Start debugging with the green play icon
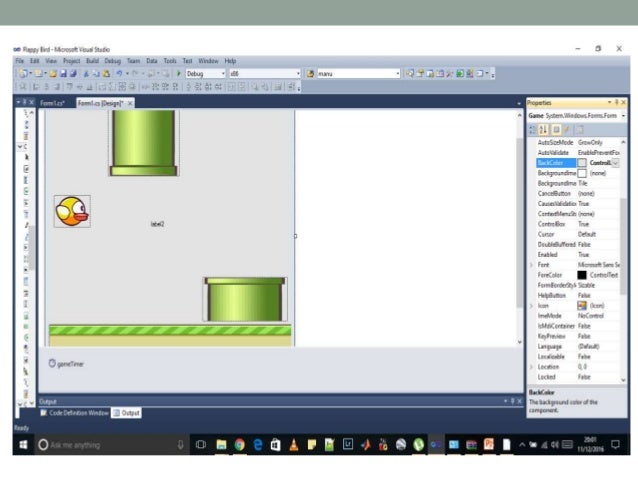The image size is (638, 479). [x=178, y=74]
